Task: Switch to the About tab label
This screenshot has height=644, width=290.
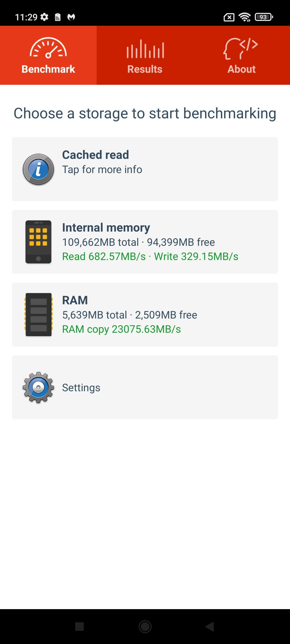Action: tap(242, 69)
